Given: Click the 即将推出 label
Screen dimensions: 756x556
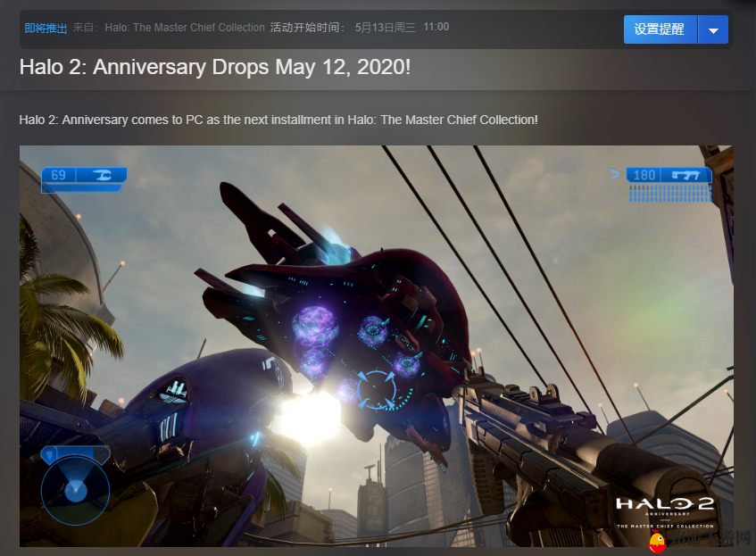Looking at the screenshot, I should (x=46, y=28).
